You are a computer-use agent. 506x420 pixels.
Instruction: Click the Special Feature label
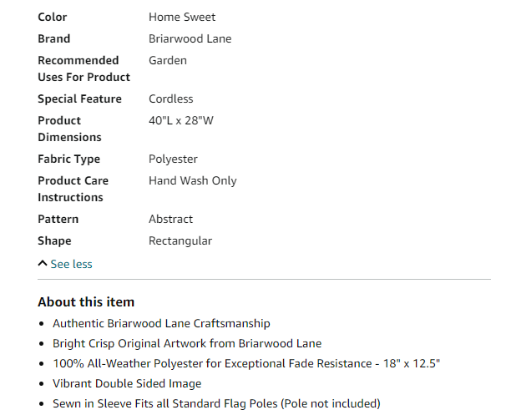click(x=79, y=99)
